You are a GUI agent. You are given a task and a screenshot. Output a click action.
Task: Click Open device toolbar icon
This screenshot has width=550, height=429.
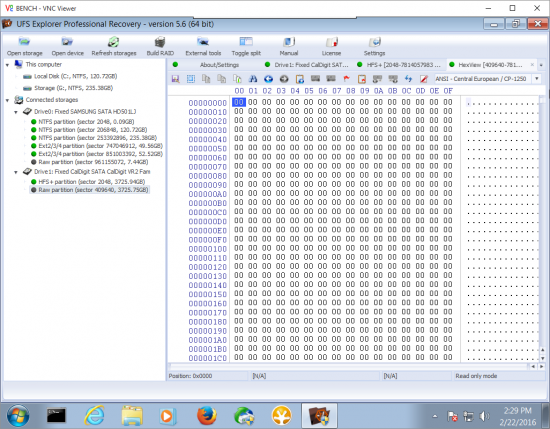point(67,46)
